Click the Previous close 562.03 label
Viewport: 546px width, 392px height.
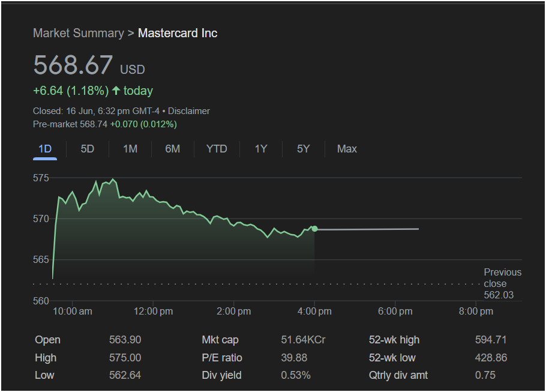tap(502, 283)
